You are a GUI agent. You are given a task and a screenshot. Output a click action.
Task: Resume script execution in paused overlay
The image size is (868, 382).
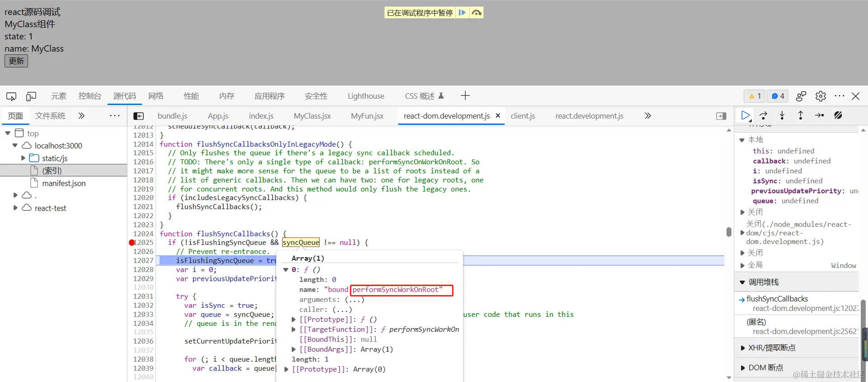click(x=462, y=13)
